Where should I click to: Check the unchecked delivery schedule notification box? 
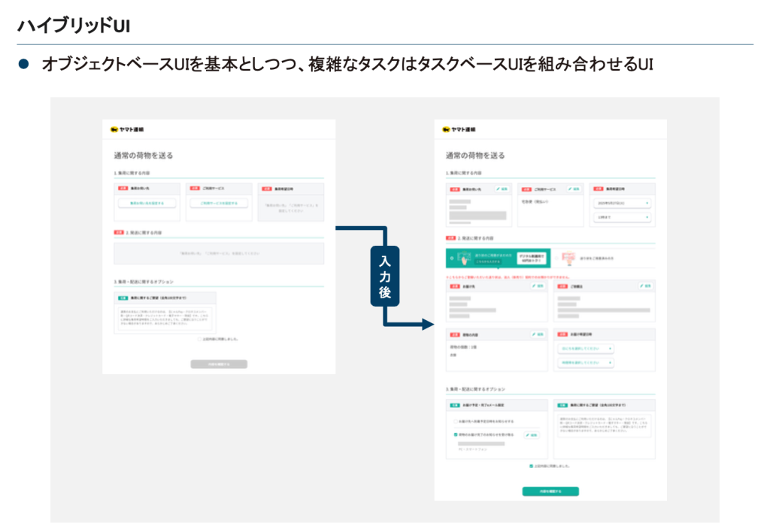tap(455, 422)
